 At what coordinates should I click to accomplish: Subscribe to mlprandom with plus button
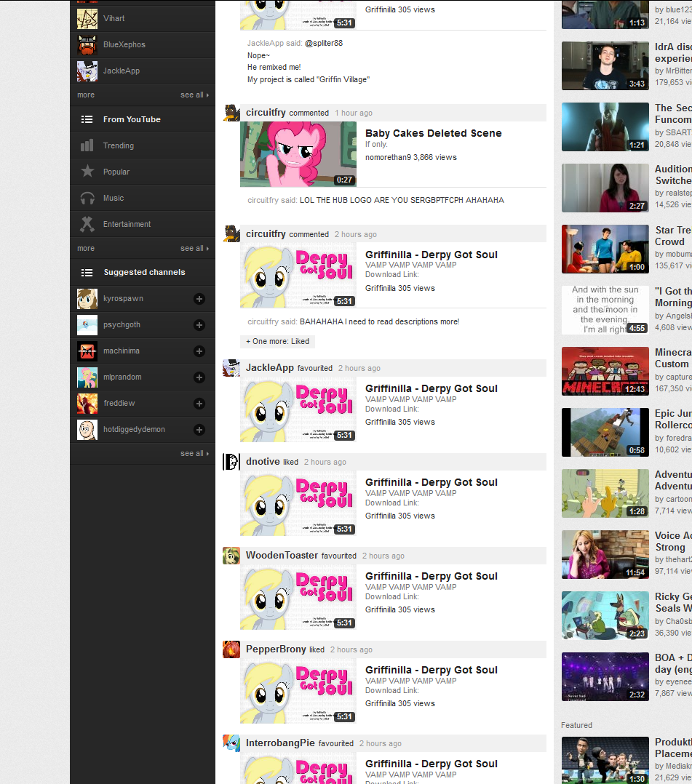pyautogui.click(x=199, y=377)
